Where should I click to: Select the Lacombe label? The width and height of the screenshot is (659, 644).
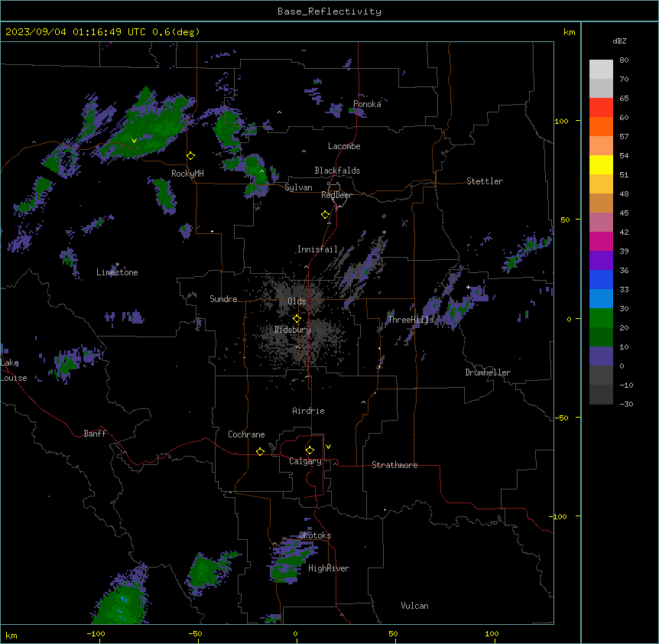click(344, 146)
